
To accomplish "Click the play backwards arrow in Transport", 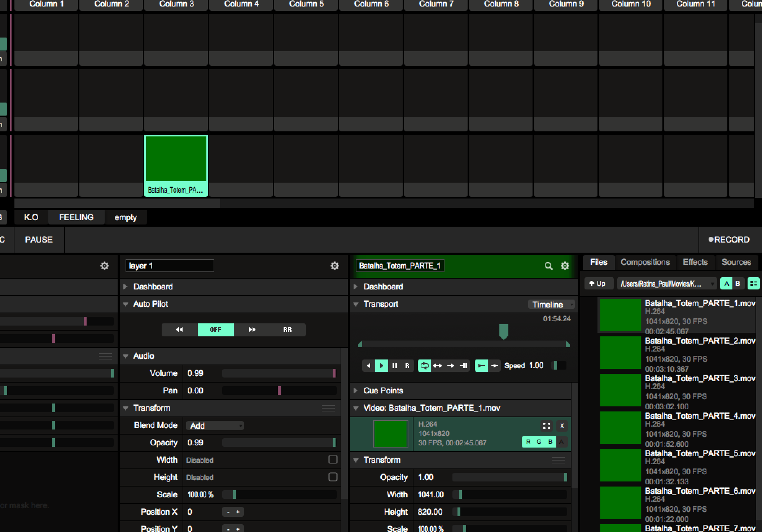I will (368, 366).
